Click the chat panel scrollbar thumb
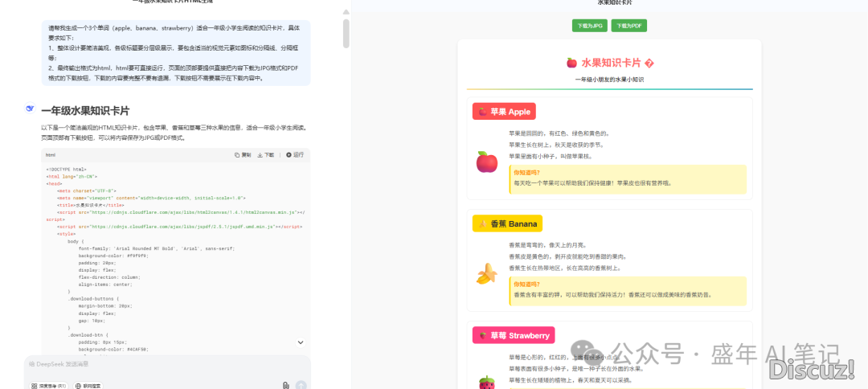868x389 pixels. 346,33
